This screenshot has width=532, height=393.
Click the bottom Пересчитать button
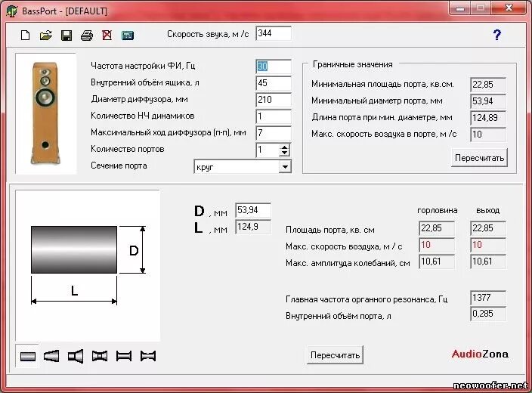(335, 355)
